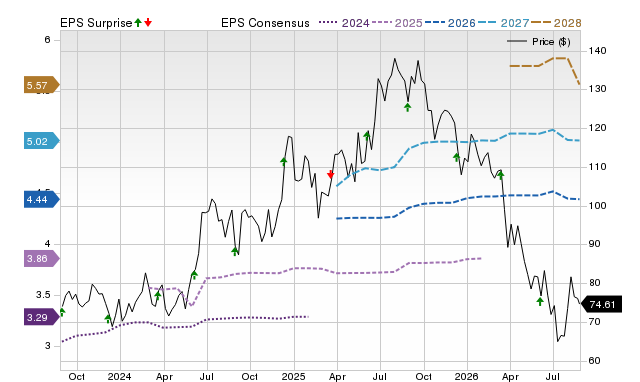Viewport: 640px width, 382px height.
Task: Click the 90 price axis label
Action: [x=594, y=244]
